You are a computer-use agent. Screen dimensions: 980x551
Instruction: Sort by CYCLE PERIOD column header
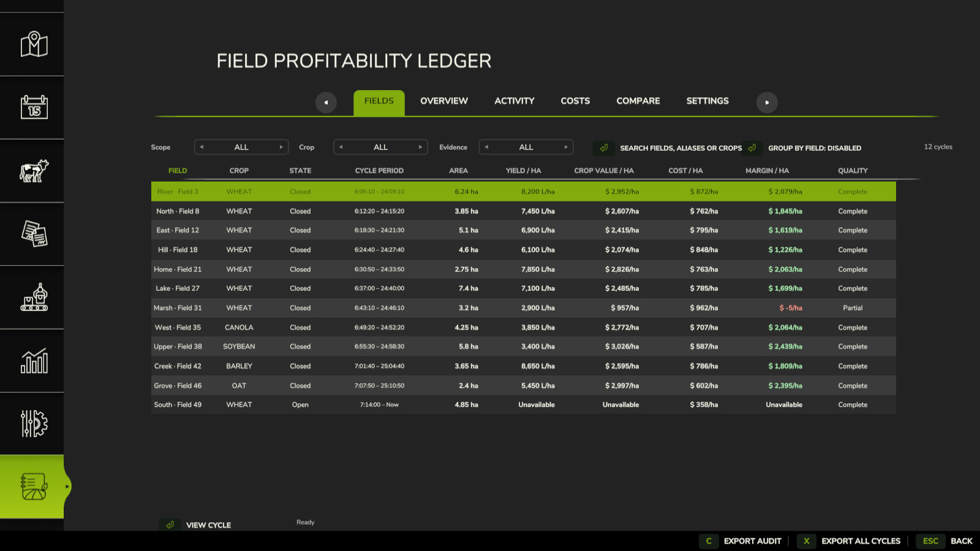click(379, 171)
